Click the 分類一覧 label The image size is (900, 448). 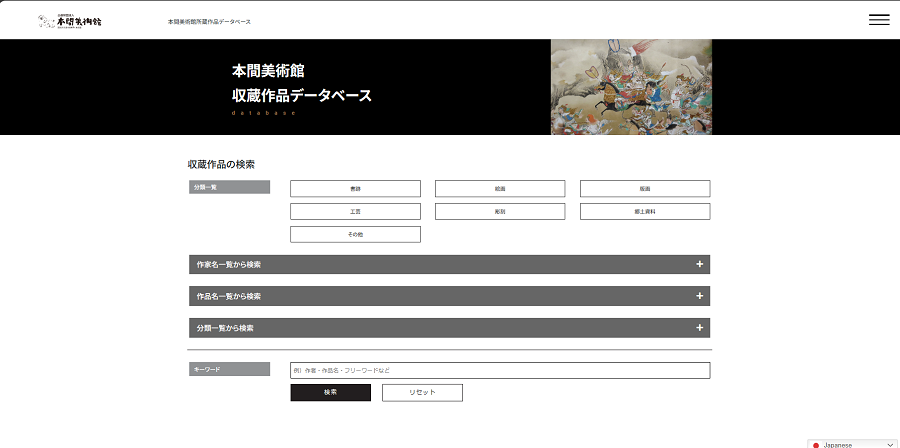230,187
